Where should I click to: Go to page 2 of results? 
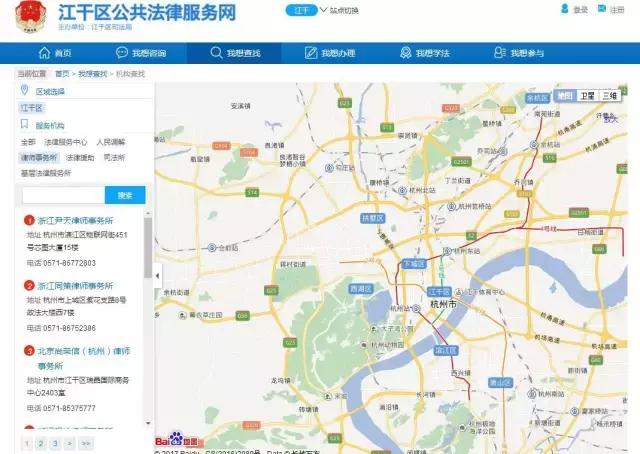[x=41, y=443]
